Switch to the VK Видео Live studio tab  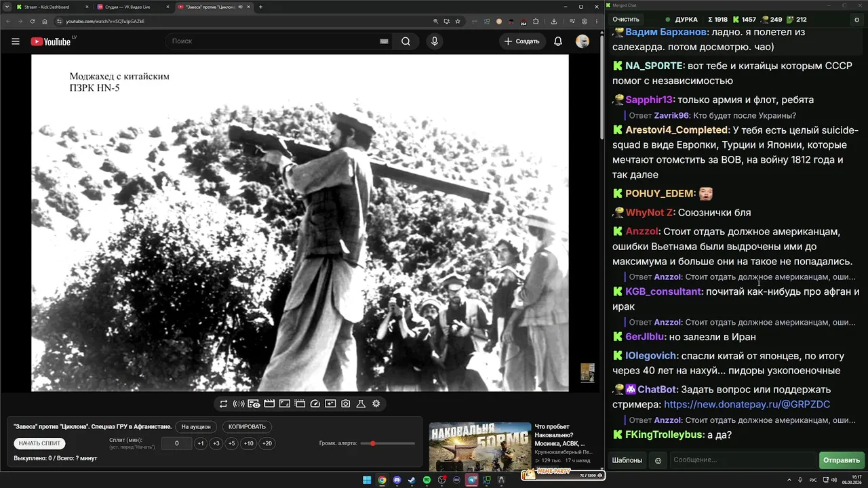tap(133, 7)
